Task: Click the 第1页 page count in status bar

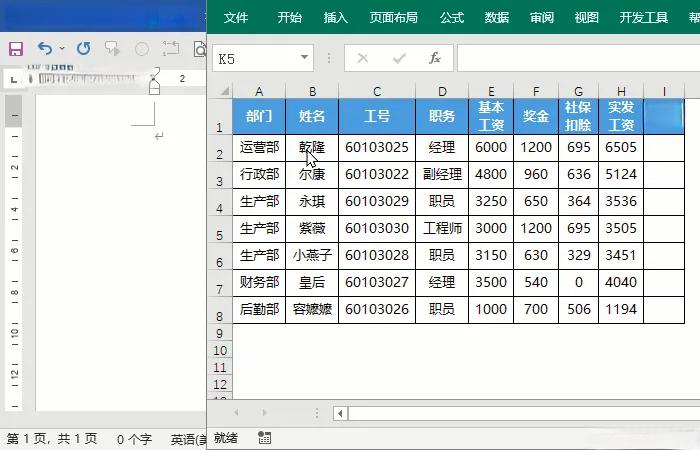Action: 52,439
